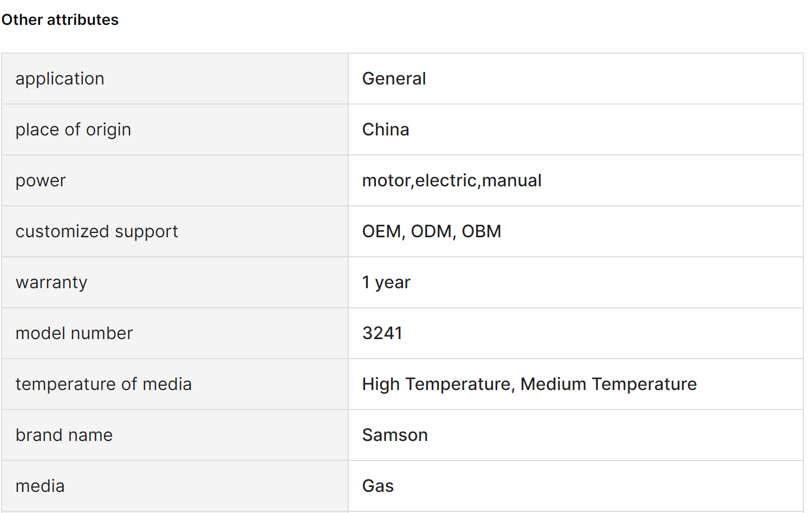Click the "Gas" media value
The width and height of the screenshot is (812, 513).
coord(378,486)
